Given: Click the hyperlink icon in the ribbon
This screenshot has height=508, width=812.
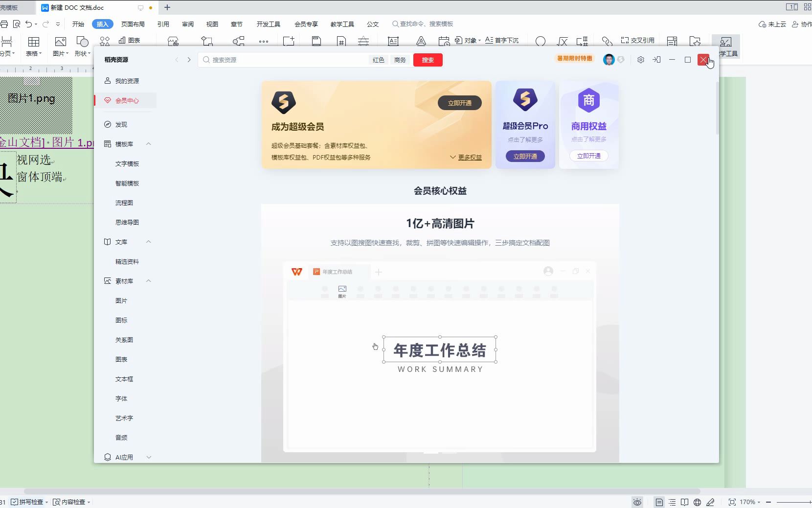Looking at the screenshot, I should (607, 41).
